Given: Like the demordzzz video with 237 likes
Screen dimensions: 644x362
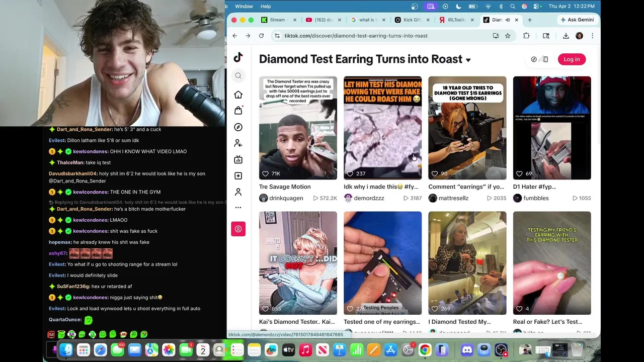Looking at the screenshot, I should pyautogui.click(x=350, y=173).
